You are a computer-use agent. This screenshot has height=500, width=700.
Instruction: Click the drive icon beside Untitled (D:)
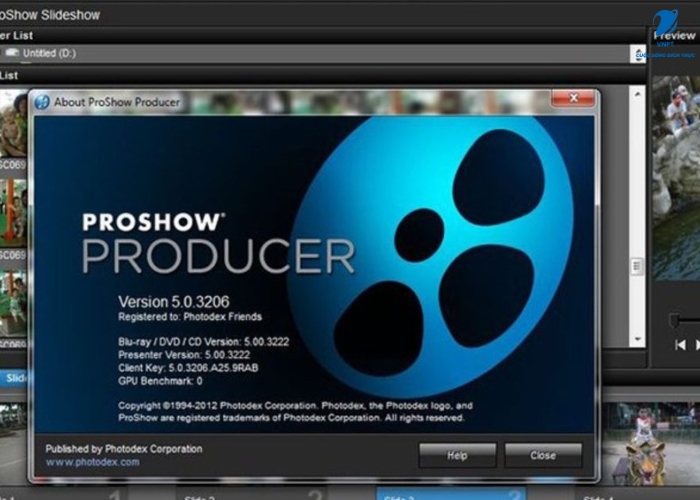pos(12,53)
